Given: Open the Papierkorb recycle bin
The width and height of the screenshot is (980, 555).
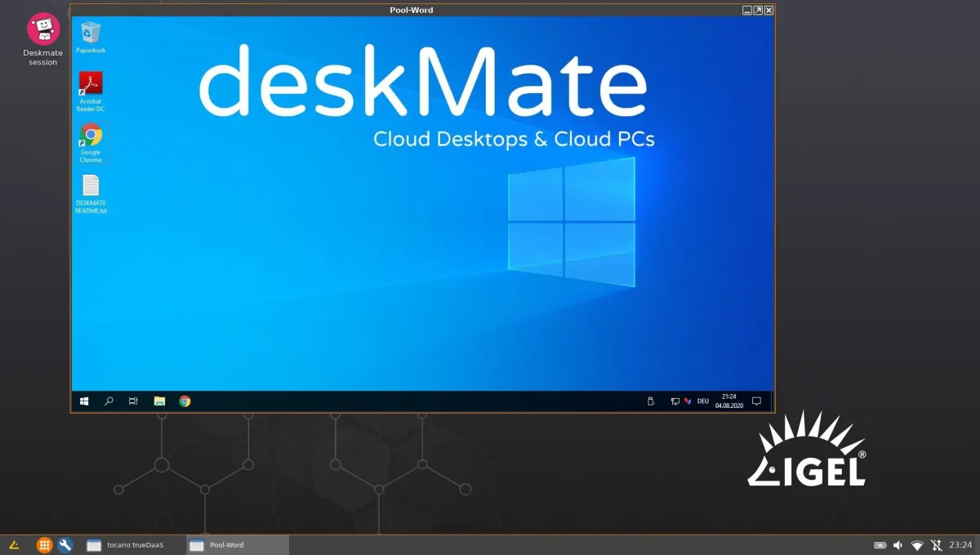Looking at the screenshot, I should (x=91, y=34).
